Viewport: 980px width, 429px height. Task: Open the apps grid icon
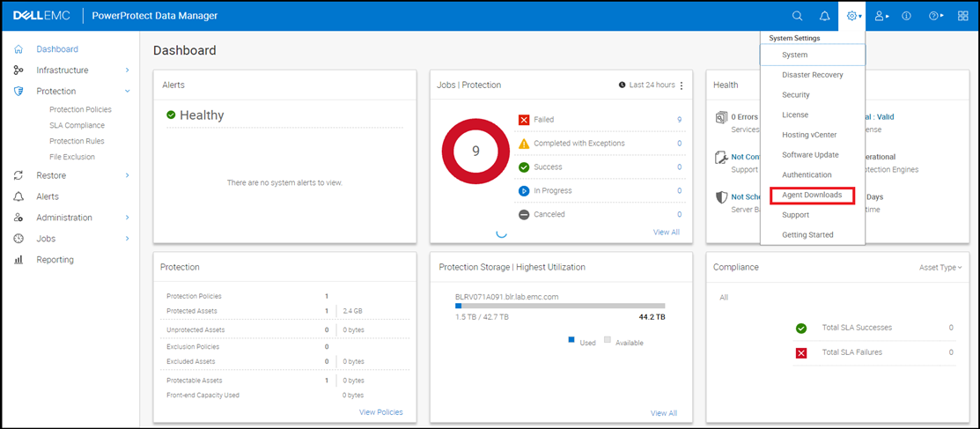tap(963, 16)
